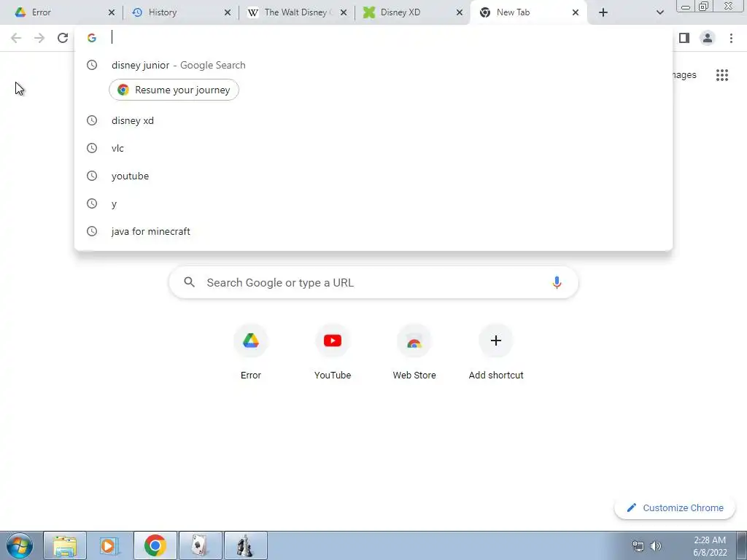Choose the 'disney xd' suggestion
Screen dimensions: 747x560
pyautogui.click(x=373, y=120)
